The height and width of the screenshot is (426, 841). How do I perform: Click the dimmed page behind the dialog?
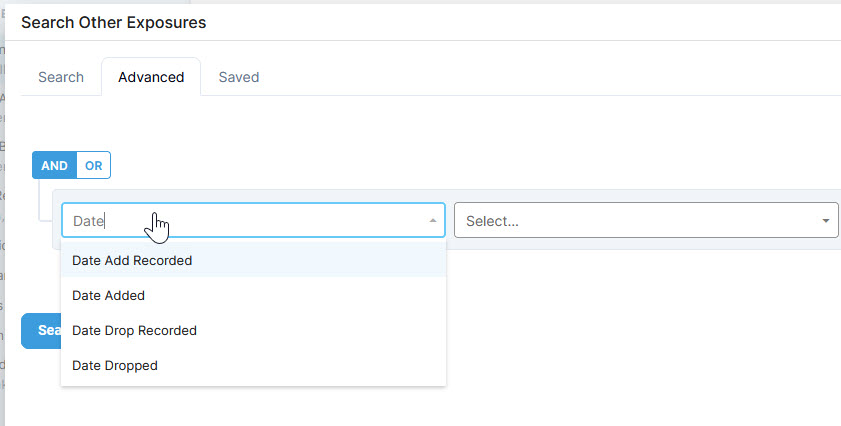coord(2,215)
